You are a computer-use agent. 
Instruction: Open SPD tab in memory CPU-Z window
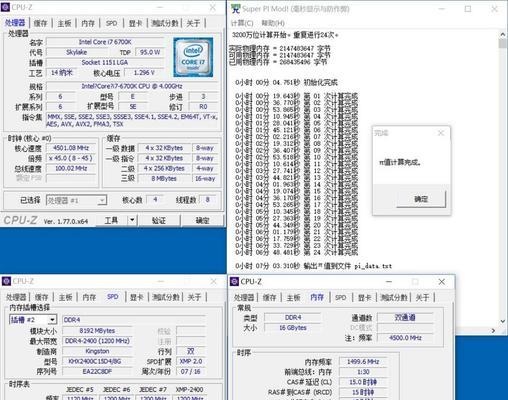[x=340, y=297]
